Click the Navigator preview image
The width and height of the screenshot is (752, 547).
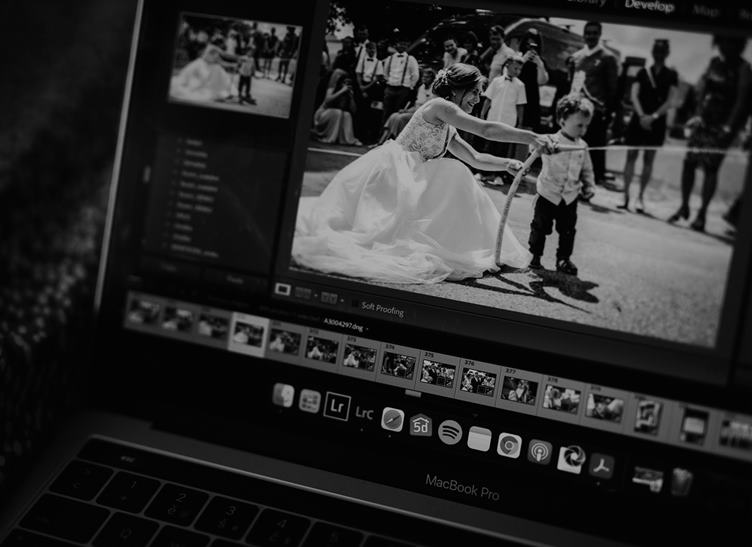coord(235,66)
